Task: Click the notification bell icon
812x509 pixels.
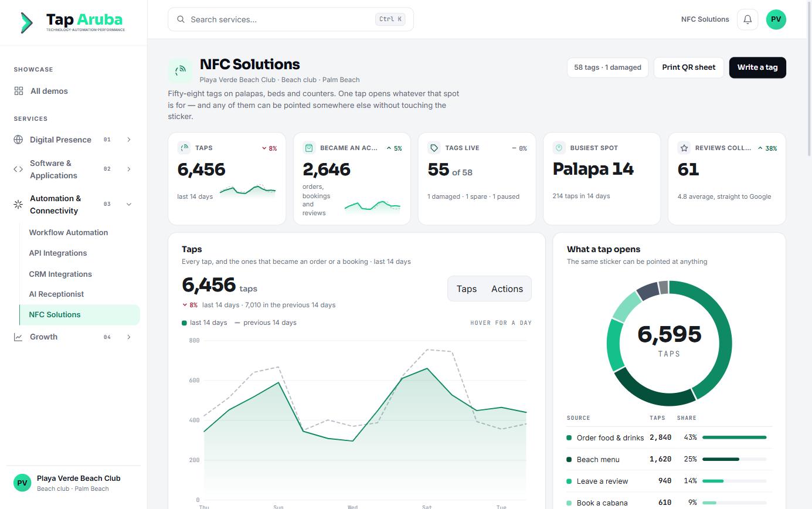Action: tap(748, 19)
